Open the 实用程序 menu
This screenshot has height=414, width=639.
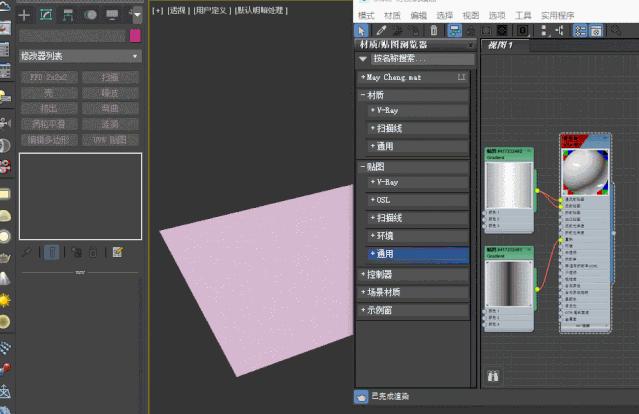(557, 15)
